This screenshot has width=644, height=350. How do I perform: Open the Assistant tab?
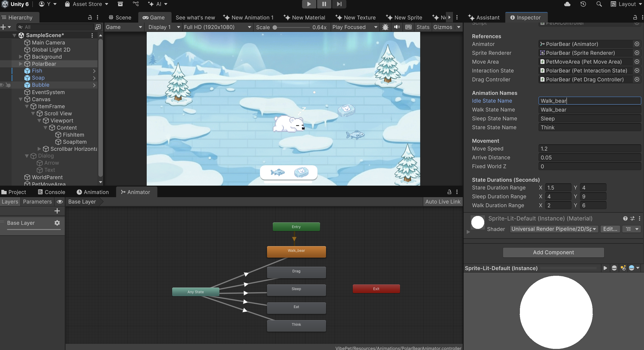click(x=484, y=17)
